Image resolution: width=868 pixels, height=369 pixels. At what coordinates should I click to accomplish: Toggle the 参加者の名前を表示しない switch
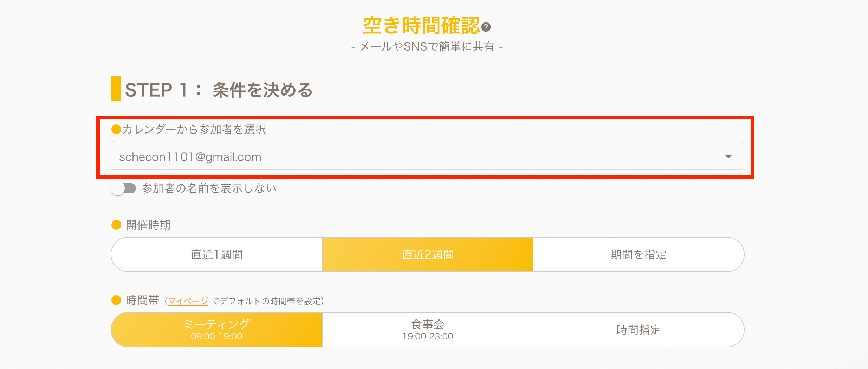click(123, 189)
